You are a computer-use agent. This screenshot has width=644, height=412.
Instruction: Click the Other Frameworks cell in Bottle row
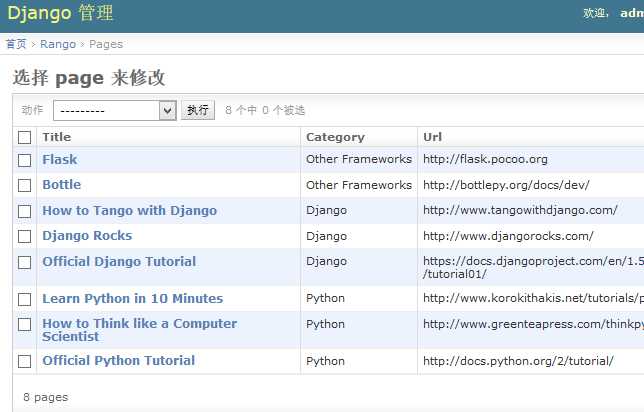point(359,185)
